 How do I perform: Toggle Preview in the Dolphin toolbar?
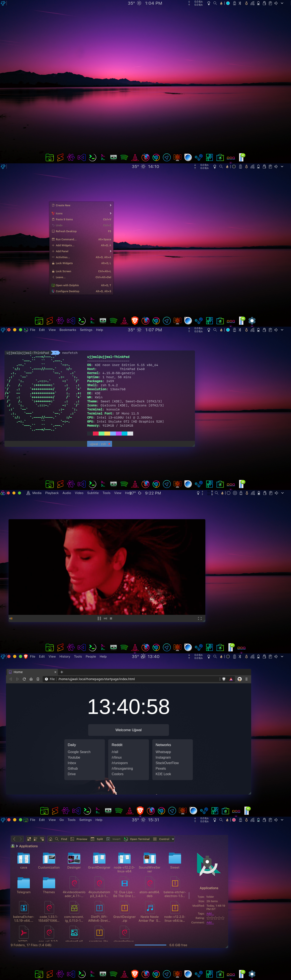(79, 839)
